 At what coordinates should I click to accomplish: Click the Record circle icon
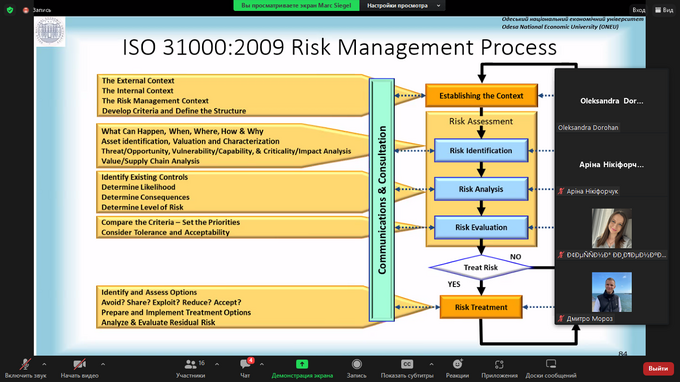356,364
